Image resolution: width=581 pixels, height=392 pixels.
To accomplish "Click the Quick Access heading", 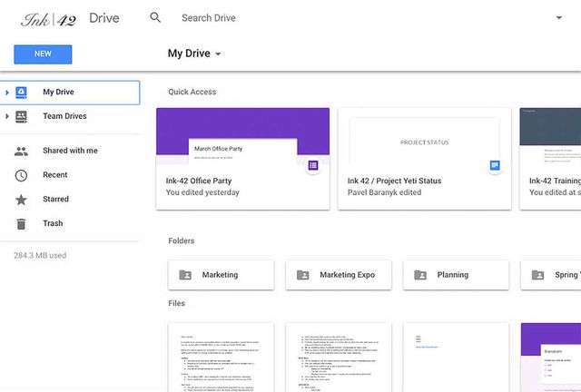I will pyautogui.click(x=192, y=92).
